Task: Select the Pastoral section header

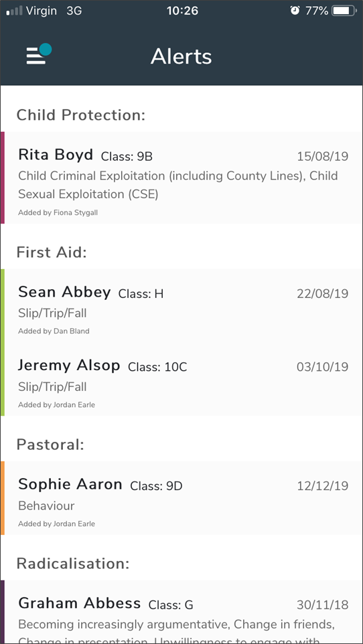Action: coord(50,445)
